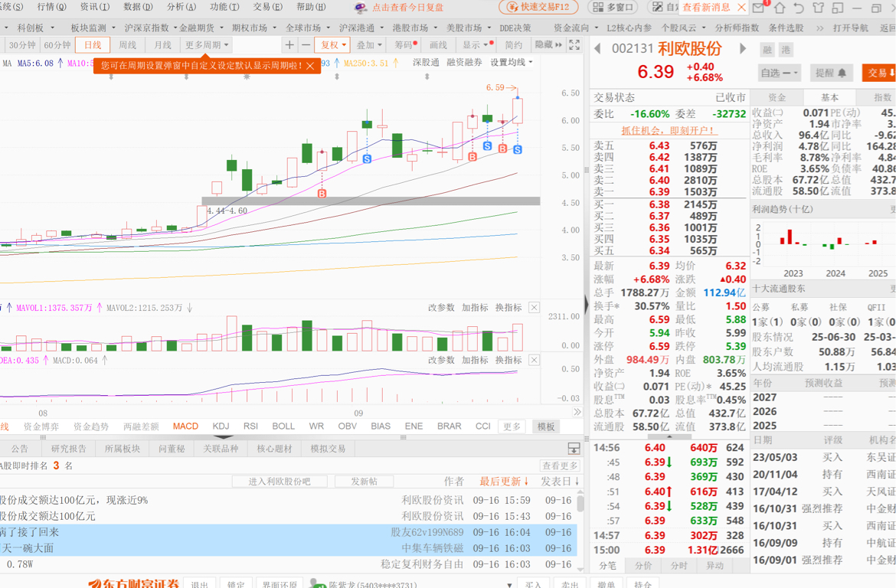Open the 显示 display dropdown
Screen dimensions: 896x588
tap(478, 44)
